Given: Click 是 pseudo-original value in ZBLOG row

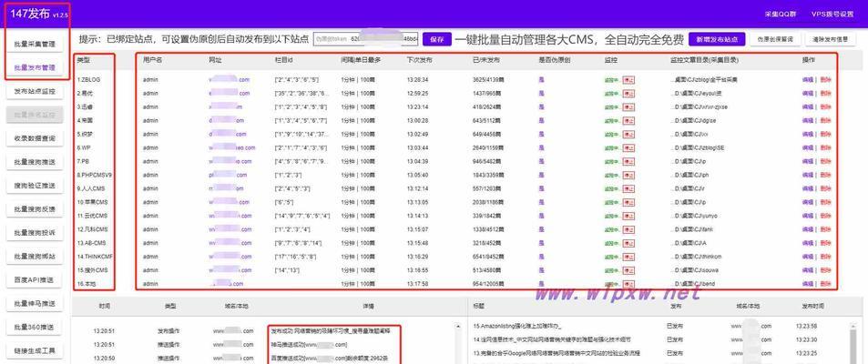Looking at the screenshot, I should point(541,80).
